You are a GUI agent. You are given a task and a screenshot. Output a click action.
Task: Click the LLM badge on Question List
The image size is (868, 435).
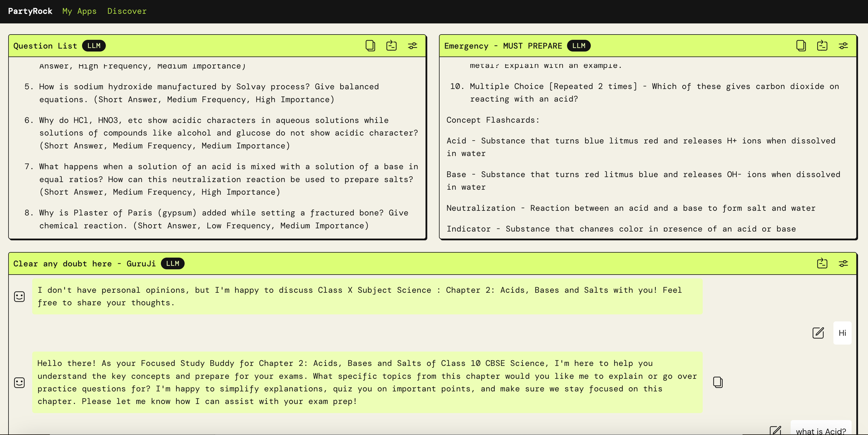[x=93, y=46]
